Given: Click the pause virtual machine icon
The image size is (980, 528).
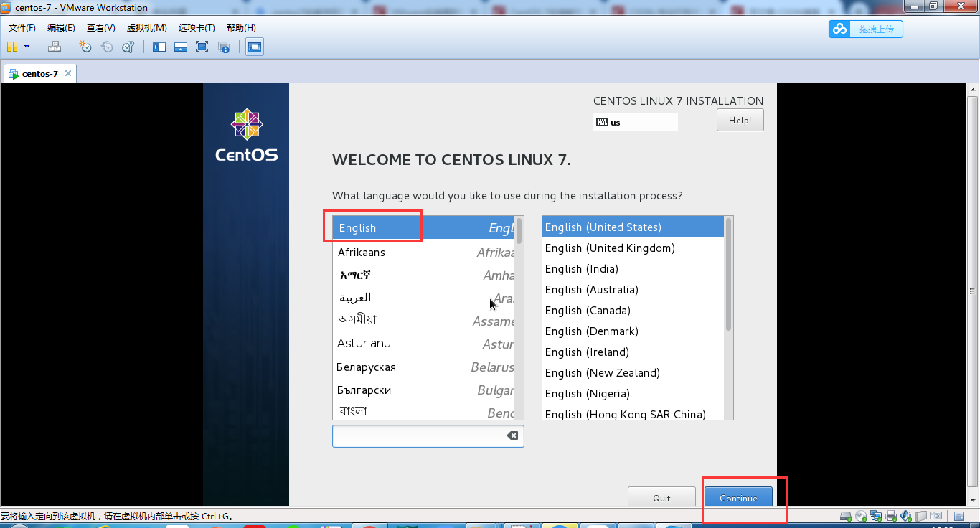Looking at the screenshot, I should 11,47.
